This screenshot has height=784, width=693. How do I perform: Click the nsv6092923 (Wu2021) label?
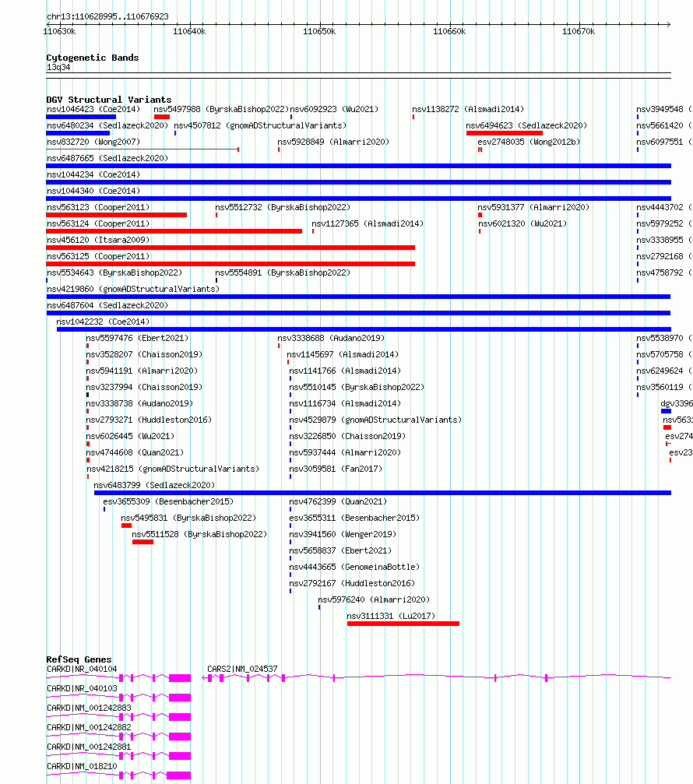tap(334, 109)
